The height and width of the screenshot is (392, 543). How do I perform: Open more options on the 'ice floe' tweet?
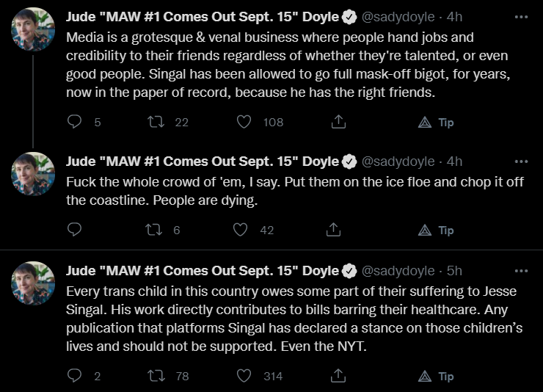[522, 161]
